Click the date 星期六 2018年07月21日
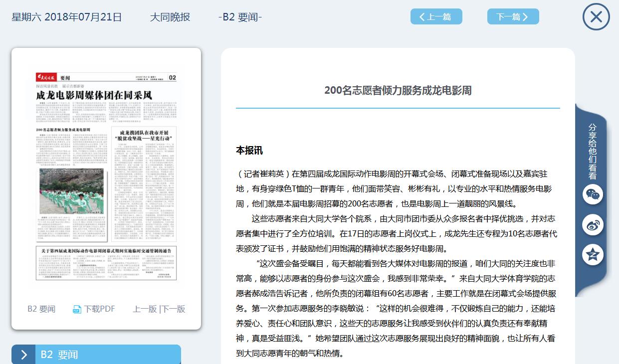The height and width of the screenshot is (364, 619). (x=67, y=17)
